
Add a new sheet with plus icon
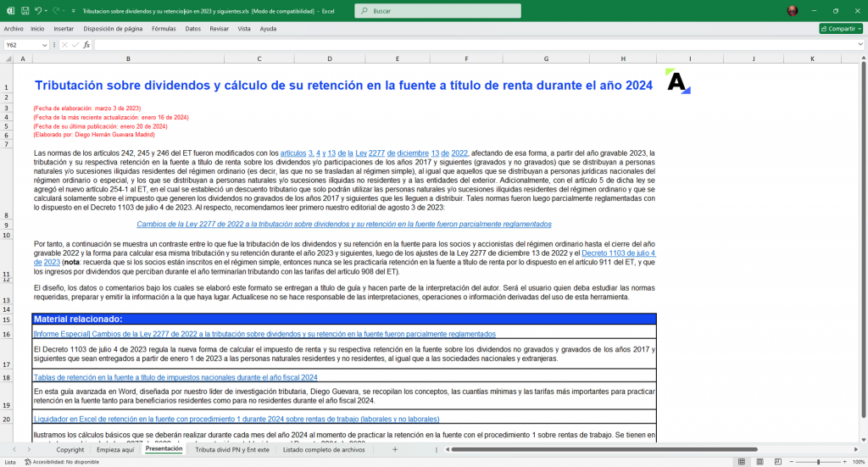click(x=395, y=450)
